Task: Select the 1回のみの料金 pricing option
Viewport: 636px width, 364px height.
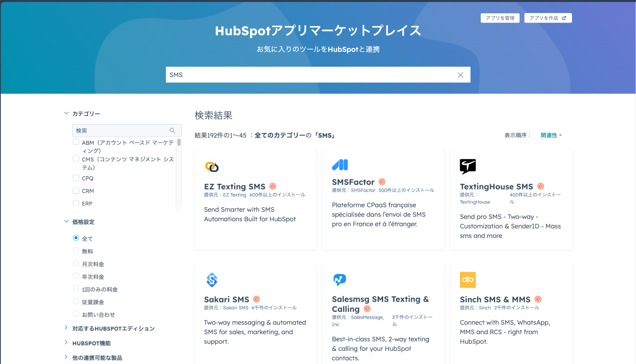Action: click(76, 289)
